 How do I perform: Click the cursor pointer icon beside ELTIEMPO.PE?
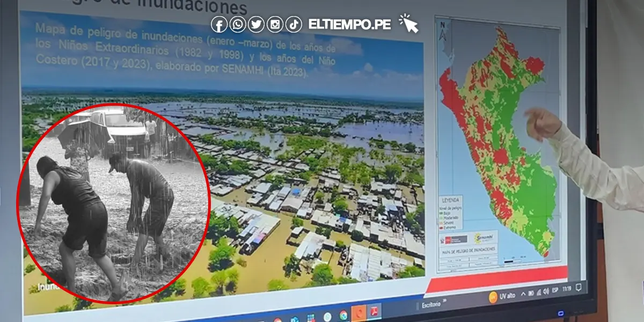pos(408,24)
